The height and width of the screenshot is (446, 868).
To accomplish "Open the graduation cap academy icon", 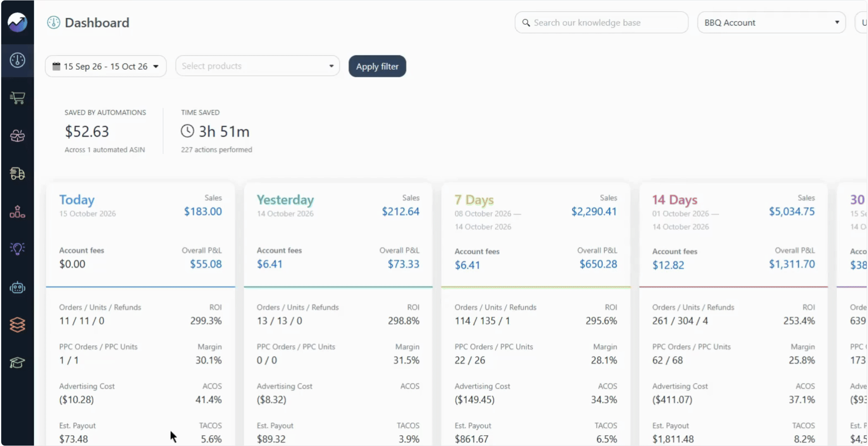I will coord(17,363).
